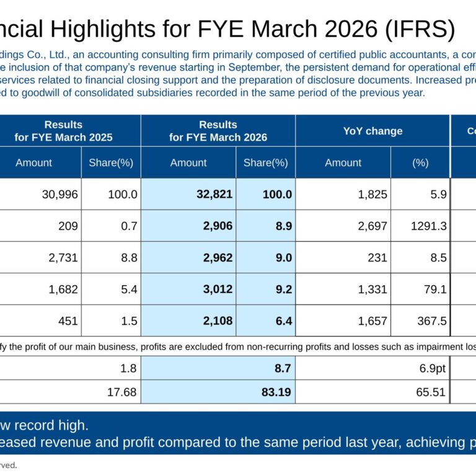The width and height of the screenshot is (476, 476).
Task: Click the YoY percent 1291.3
Action: click(x=429, y=226)
